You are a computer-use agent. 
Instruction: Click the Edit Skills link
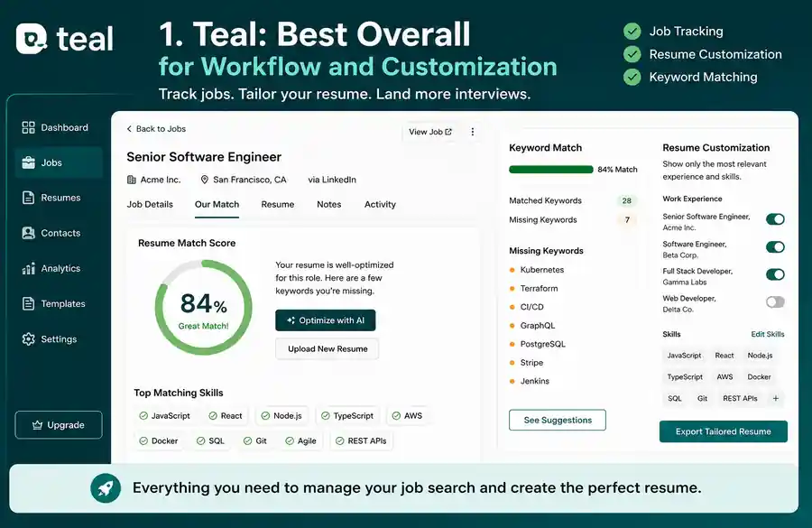pyautogui.click(x=768, y=334)
